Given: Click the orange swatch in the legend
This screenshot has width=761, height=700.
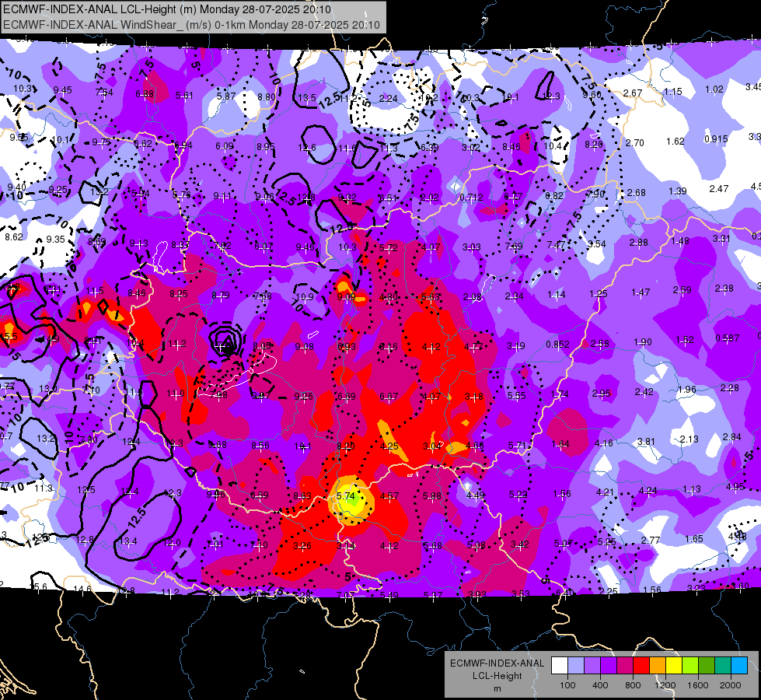Looking at the screenshot, I should click(x=658, y=665).
